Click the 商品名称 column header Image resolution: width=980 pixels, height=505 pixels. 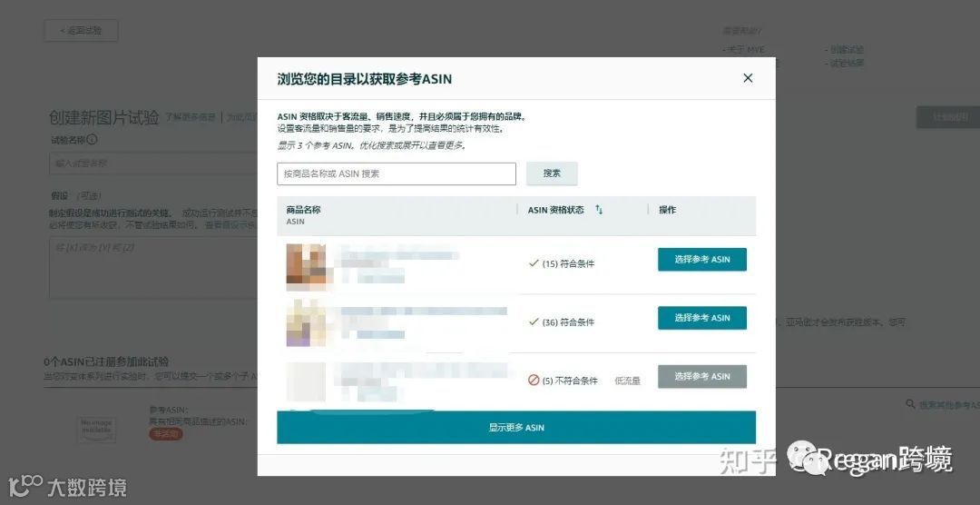pyautogui.click(x=303, y=210)
